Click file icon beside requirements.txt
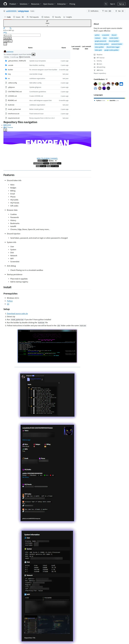Viewport: 129px width, 644px height. click(6, 118)
